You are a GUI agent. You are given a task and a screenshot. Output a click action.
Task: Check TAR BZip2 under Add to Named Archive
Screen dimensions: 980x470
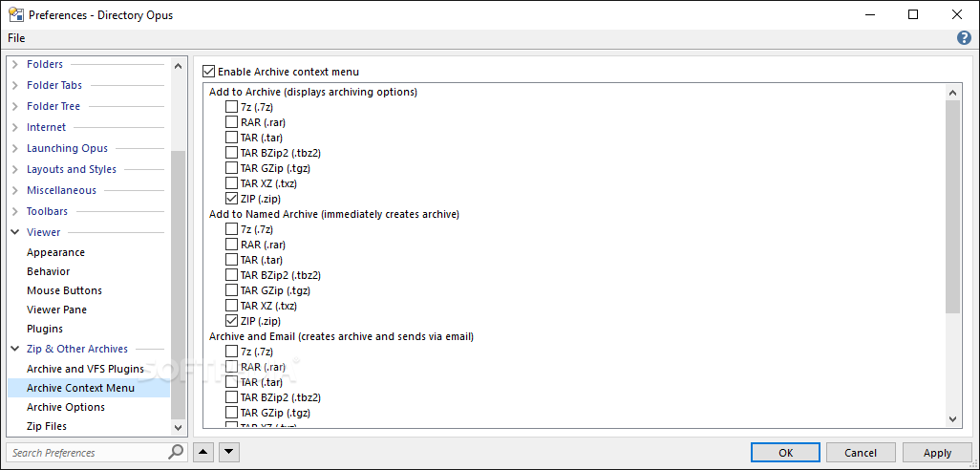pos(232,275)
